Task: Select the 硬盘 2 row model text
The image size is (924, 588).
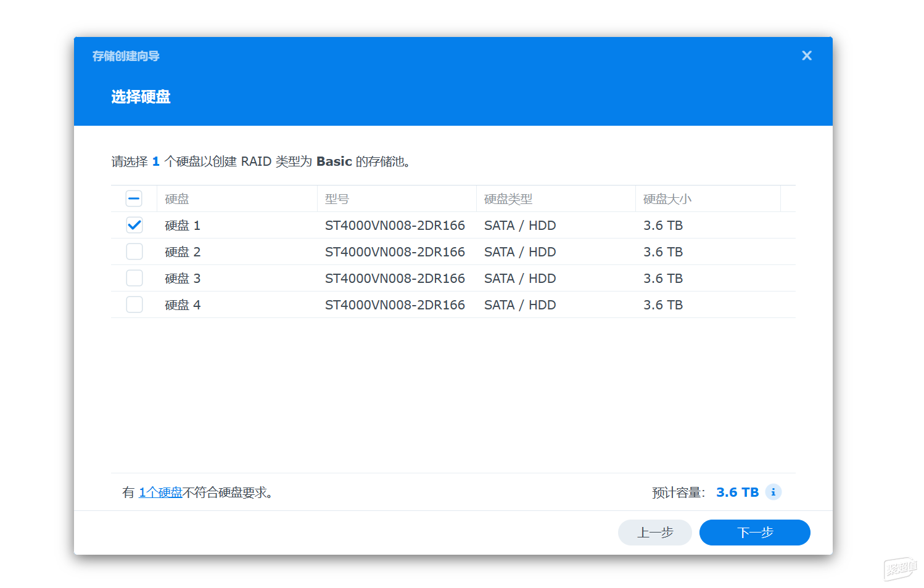Action: click(x=395, y=252)
